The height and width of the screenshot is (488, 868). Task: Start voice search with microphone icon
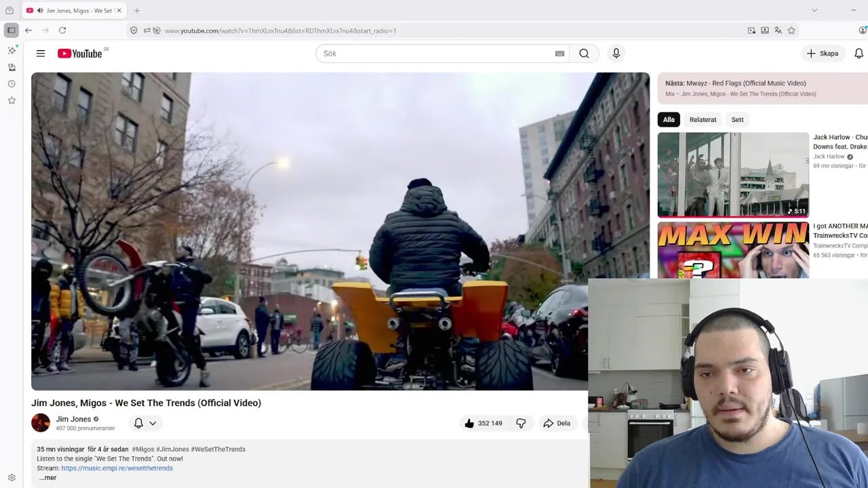click(x=616, y=54)
